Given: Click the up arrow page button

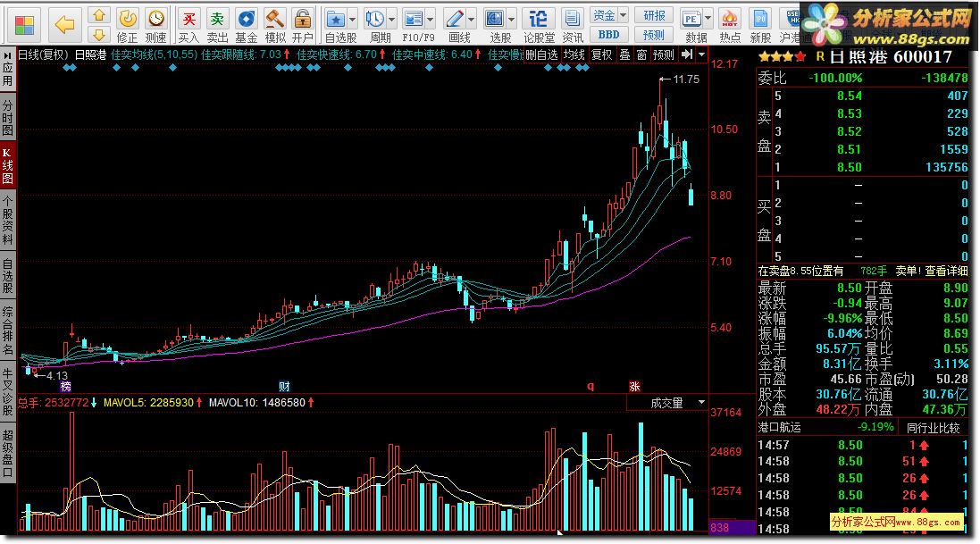Looking at the screenshot, I should [x=99, y=15].
